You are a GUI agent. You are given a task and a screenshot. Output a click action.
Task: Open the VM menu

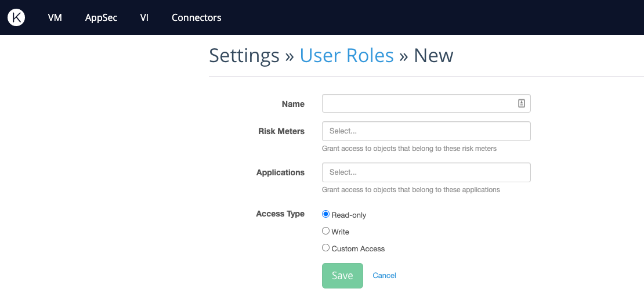[55, 17]
